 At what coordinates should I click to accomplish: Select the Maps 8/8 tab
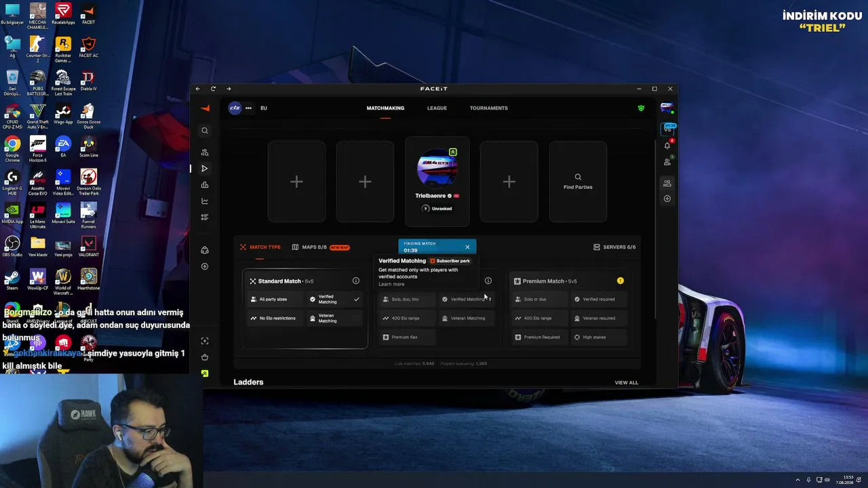tap(320, 247)
